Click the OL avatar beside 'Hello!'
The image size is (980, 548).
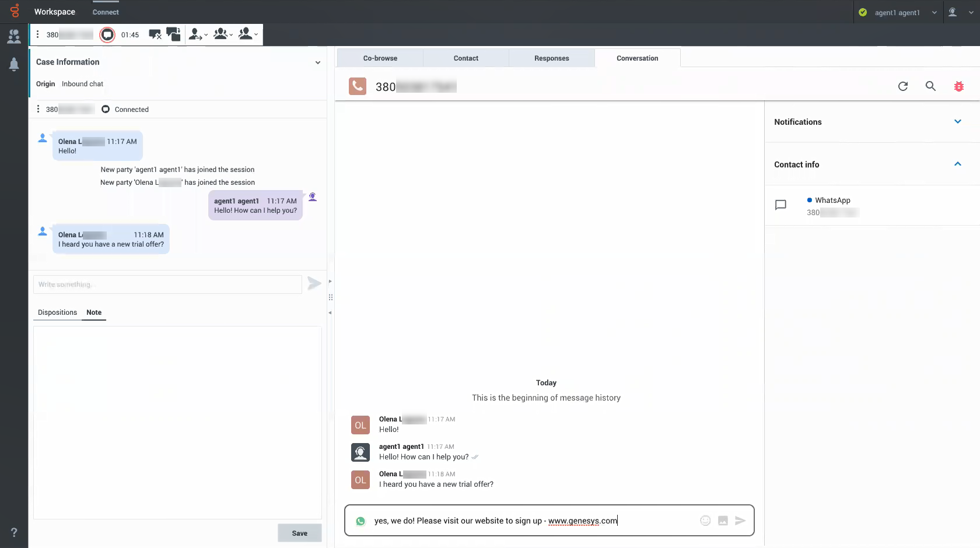[x=360, y=426]
